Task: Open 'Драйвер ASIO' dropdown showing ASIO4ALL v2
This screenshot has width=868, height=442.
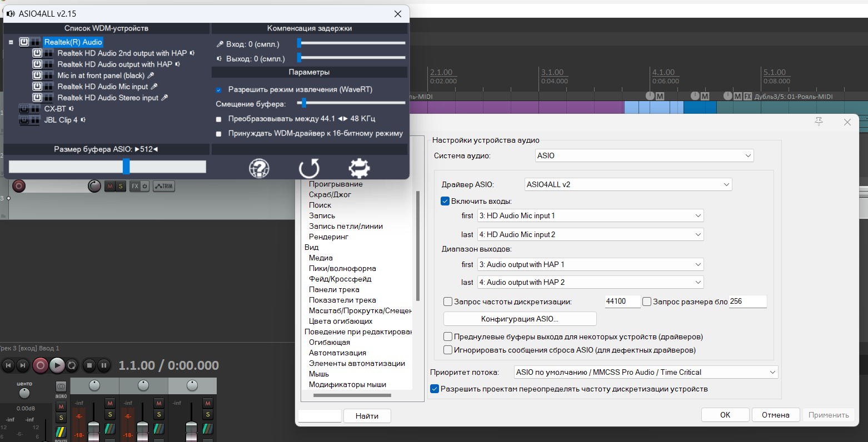Action: click(628, 184)
